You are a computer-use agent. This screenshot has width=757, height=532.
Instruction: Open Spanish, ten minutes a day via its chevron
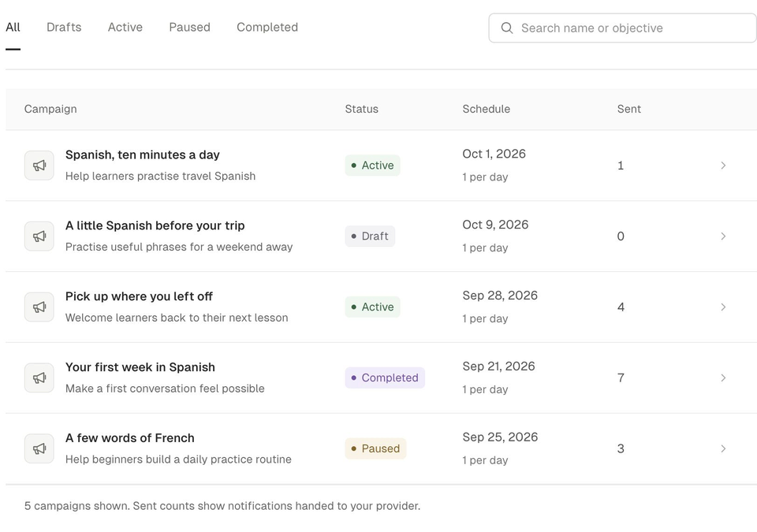coord(723,165)
